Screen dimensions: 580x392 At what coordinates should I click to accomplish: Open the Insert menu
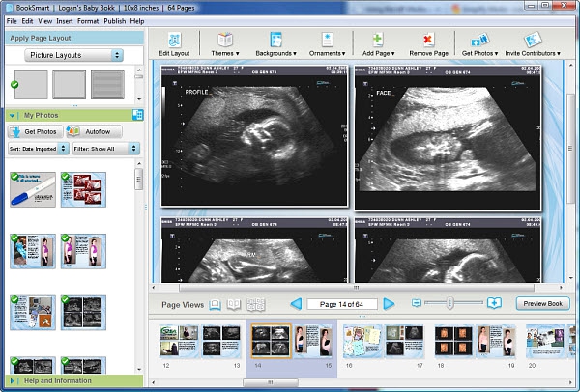[x=65, y=21]
